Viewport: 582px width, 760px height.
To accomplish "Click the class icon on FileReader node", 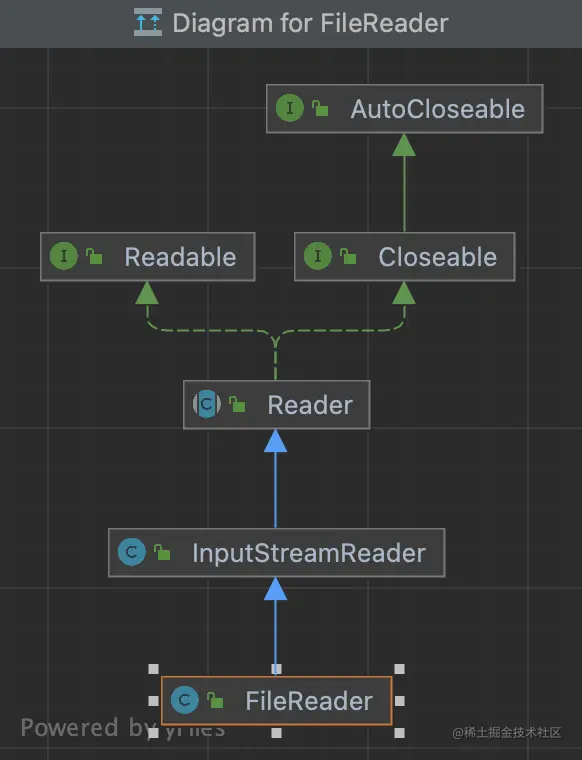I will click(185, 700).
